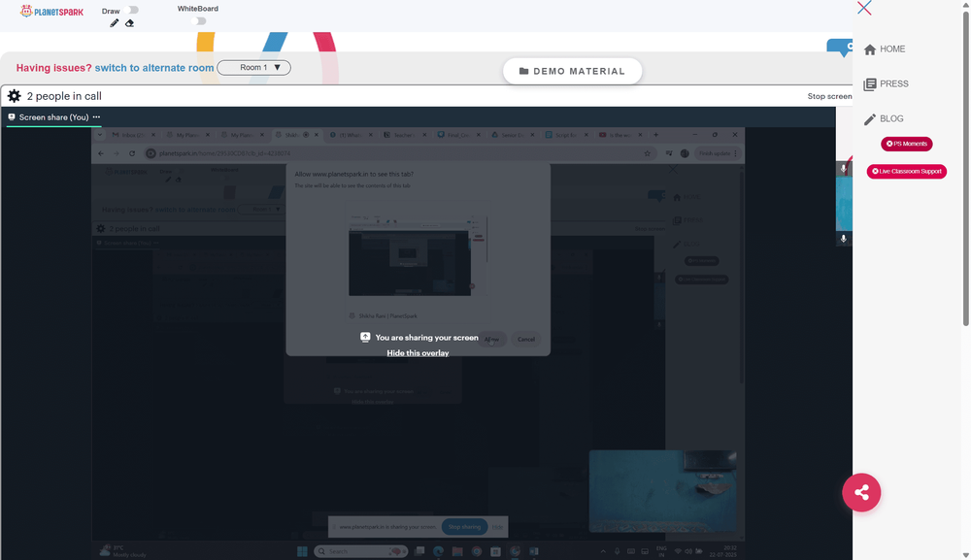Open the Screen share three-dots menu
Screen dimensions: 971x560
click(96, 117)
